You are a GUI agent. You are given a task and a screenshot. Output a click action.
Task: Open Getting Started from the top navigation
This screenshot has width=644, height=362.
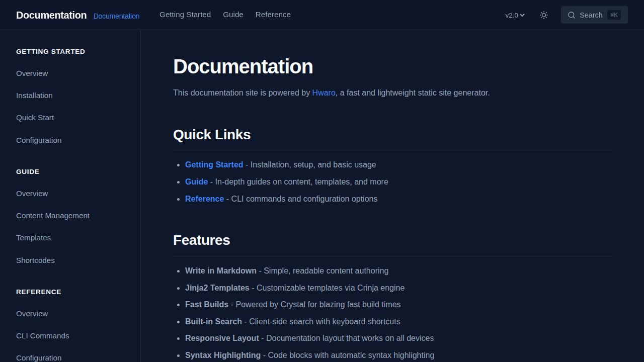[185, 15]
